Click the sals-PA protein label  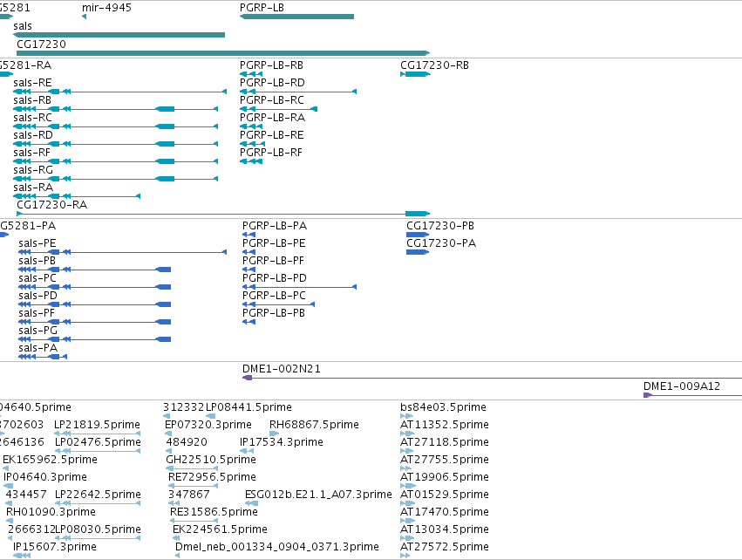click(x=37, y=348)
